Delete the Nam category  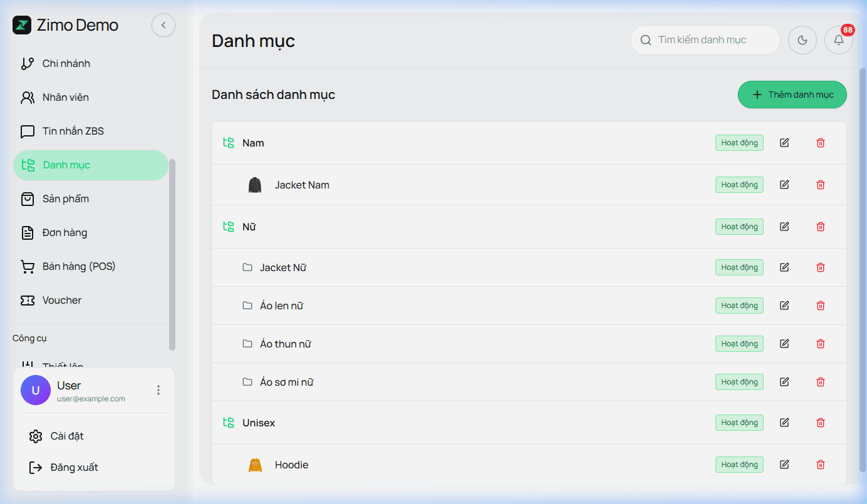coord(821,143)
